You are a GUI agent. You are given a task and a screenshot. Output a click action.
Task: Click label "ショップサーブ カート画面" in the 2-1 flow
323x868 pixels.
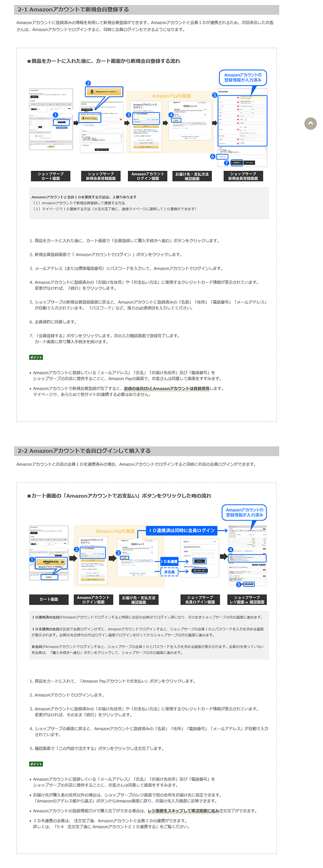[x=51, y=176]
